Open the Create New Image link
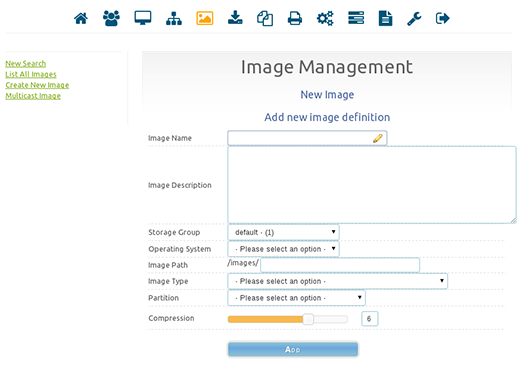Screen dimensions: 520x381 click(x=37, y=85)
